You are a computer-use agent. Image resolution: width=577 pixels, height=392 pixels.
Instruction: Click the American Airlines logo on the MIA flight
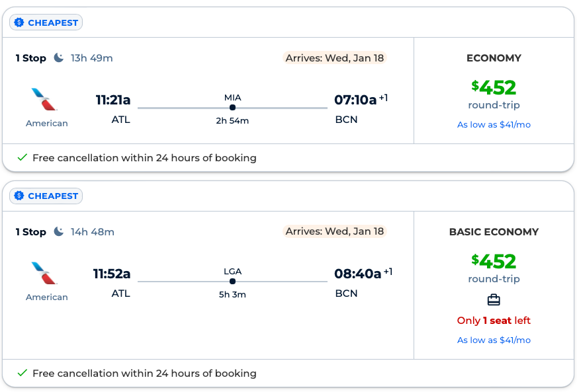(x=45, y=99)
